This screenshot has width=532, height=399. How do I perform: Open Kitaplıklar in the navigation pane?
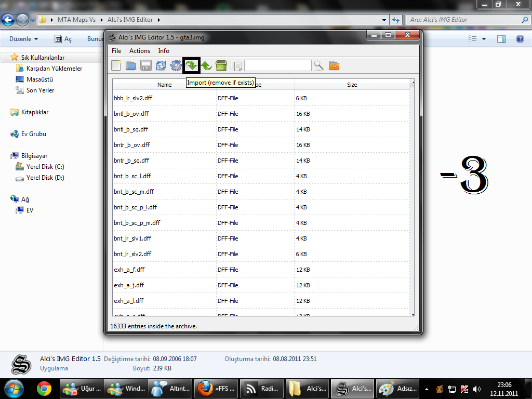[x=35, y=112]
